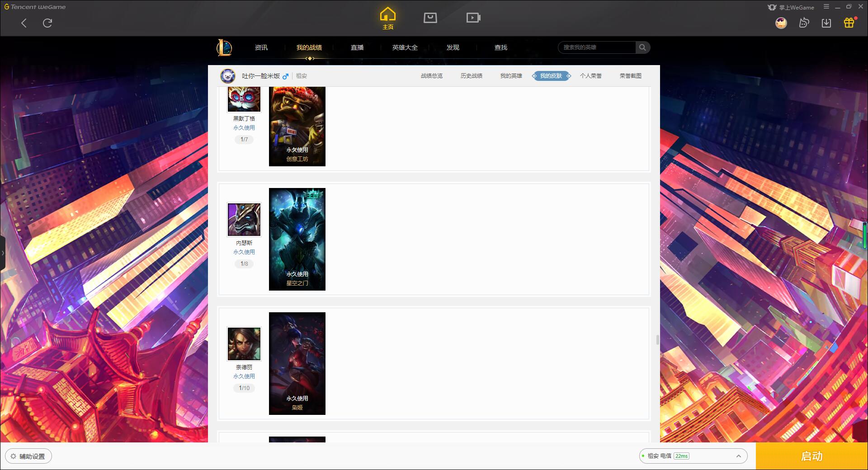Click the search magnifier button
Screen dimensions: 868x470
click(x=642, y=47)
